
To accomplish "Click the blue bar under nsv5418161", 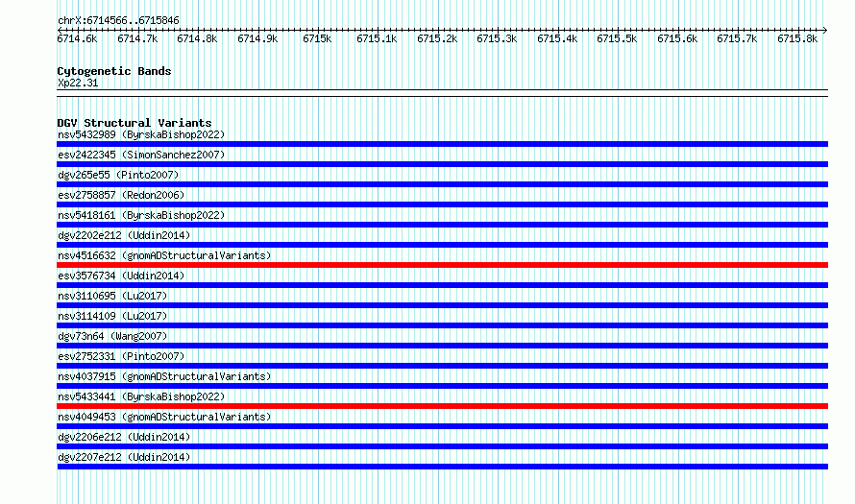I will coord(442,225).
